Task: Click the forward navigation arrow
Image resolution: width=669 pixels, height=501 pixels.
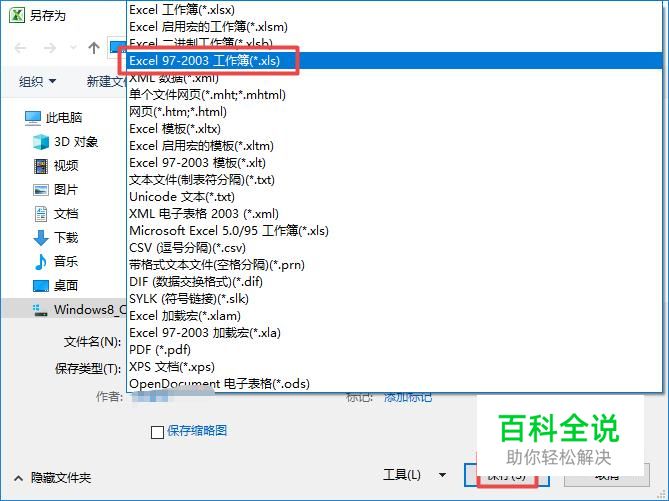Action: point(50,48)
